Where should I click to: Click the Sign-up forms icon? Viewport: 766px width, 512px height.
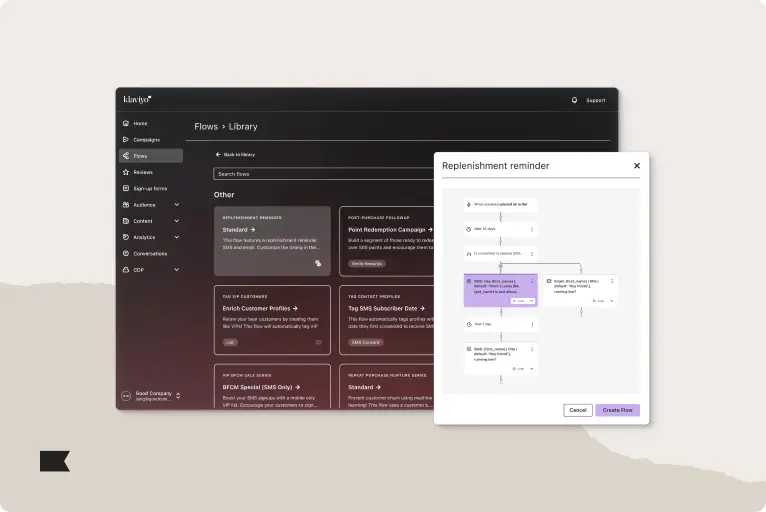(126, 188)
